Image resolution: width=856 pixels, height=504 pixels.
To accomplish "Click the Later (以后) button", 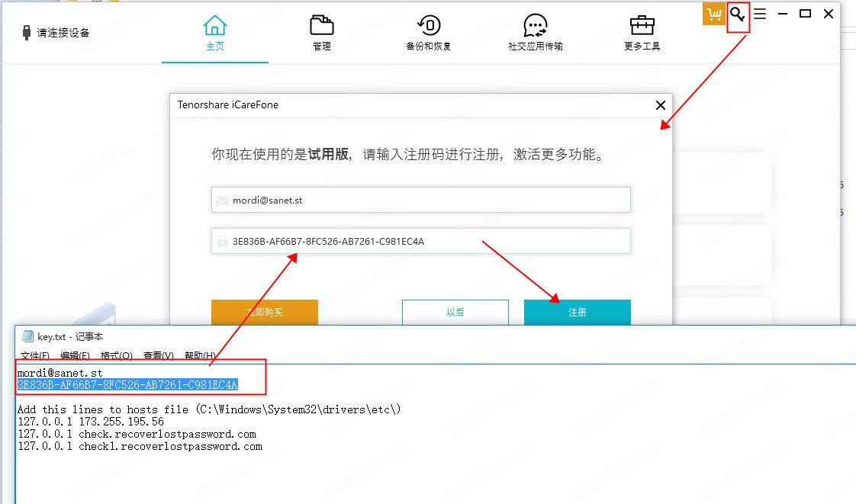I will [455, 312].
